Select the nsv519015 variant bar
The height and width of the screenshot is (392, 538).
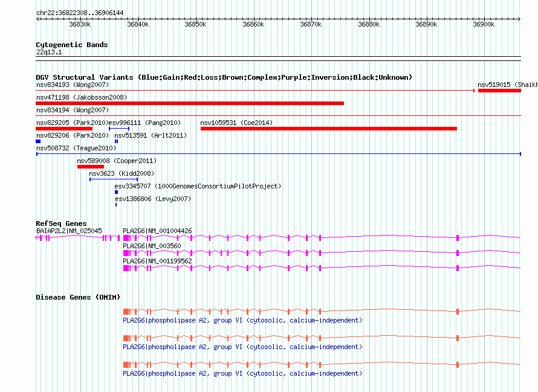point(499,91)
